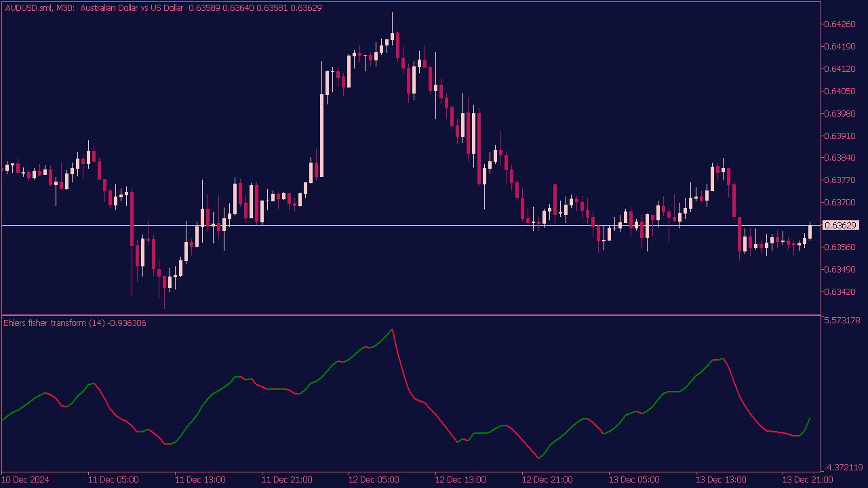Click the 0.63770 price axis label
Viewport: 868px width, 488px height.
coord(839,180)
